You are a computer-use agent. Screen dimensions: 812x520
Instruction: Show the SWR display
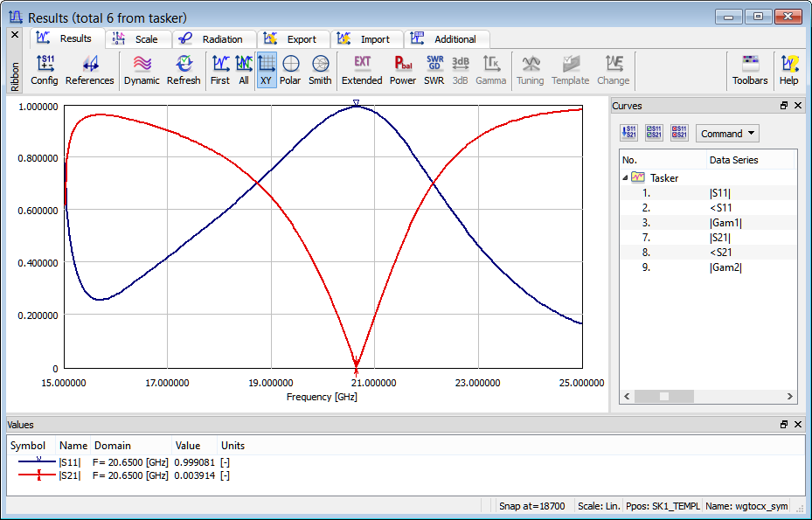(434, 70)
